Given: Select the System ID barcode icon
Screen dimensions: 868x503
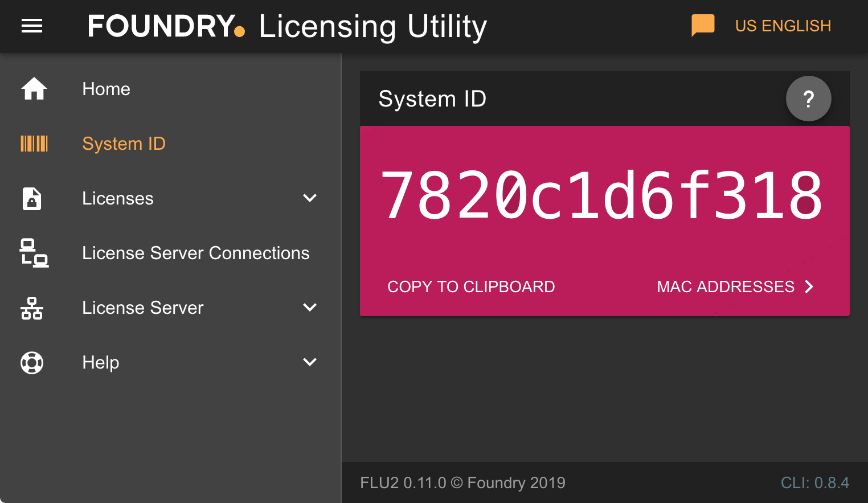Looking at the screenshot, I should pyautogui.click(x=34, y=144).
